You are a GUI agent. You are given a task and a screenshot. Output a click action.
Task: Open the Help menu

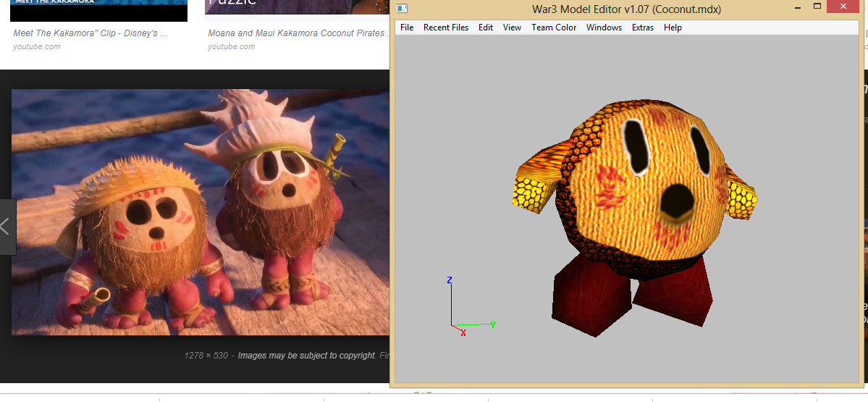(x=673, y=27)
